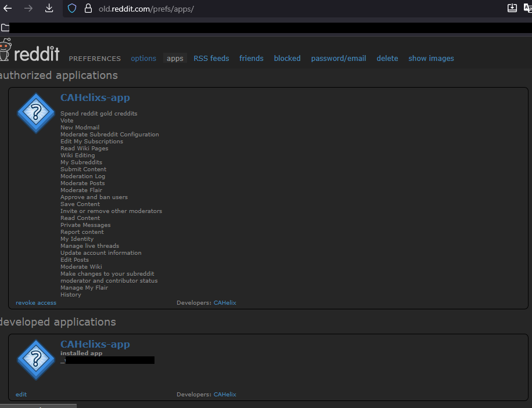Viewport: 532px width, 408px height.
Task: Click the 'installed app' label
Action: 81,353
